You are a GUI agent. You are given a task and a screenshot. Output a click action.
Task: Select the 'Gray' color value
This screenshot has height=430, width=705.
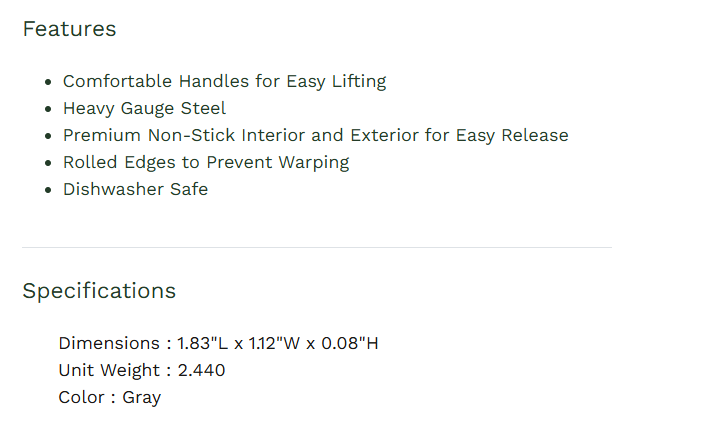(142, 397)
